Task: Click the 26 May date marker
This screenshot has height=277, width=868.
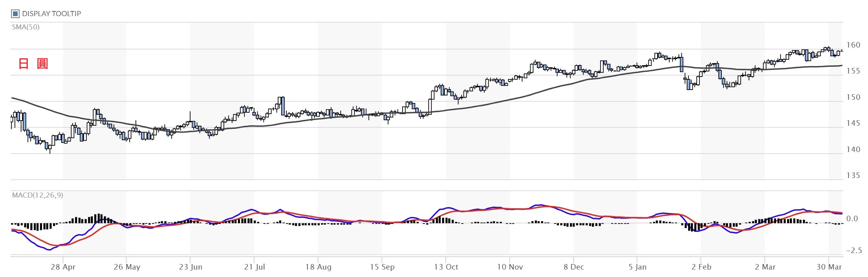Action: point(127,267)
